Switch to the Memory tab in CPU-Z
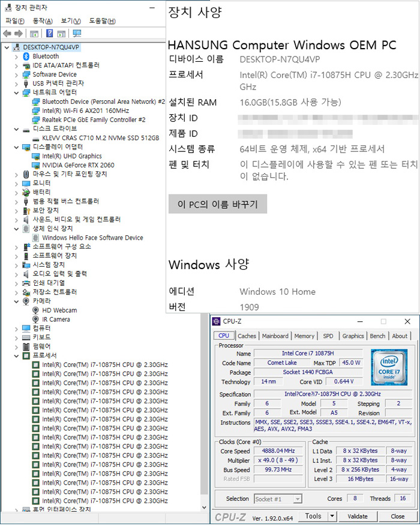 point(304,336)
